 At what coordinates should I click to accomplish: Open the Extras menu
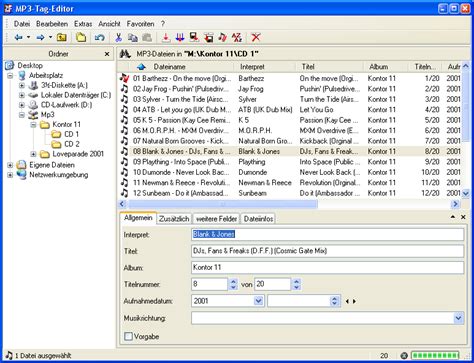pos(83,24)
